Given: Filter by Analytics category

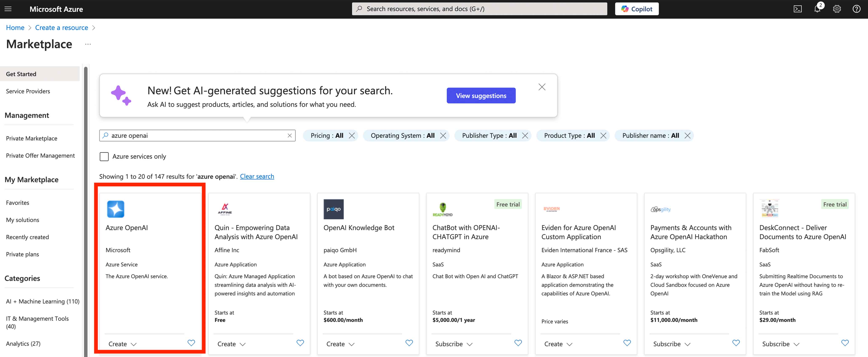Looking at the screenshot, I should 23,344.
